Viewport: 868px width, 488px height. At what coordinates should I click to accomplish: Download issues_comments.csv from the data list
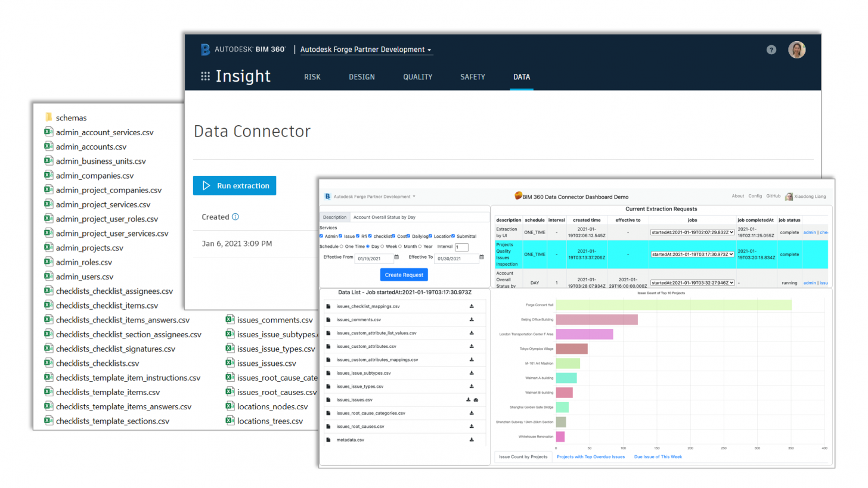tap(472, 319)
